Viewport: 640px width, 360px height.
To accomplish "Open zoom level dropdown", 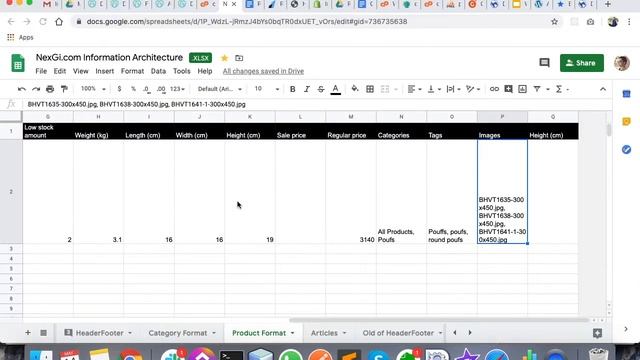I will tap(93, 89).
